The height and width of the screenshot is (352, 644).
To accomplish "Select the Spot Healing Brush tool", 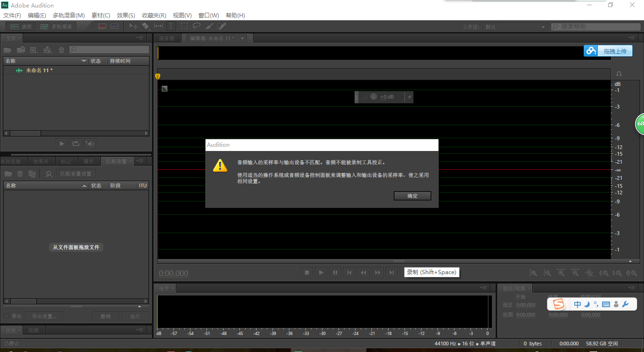I will [x=222, y=27].
